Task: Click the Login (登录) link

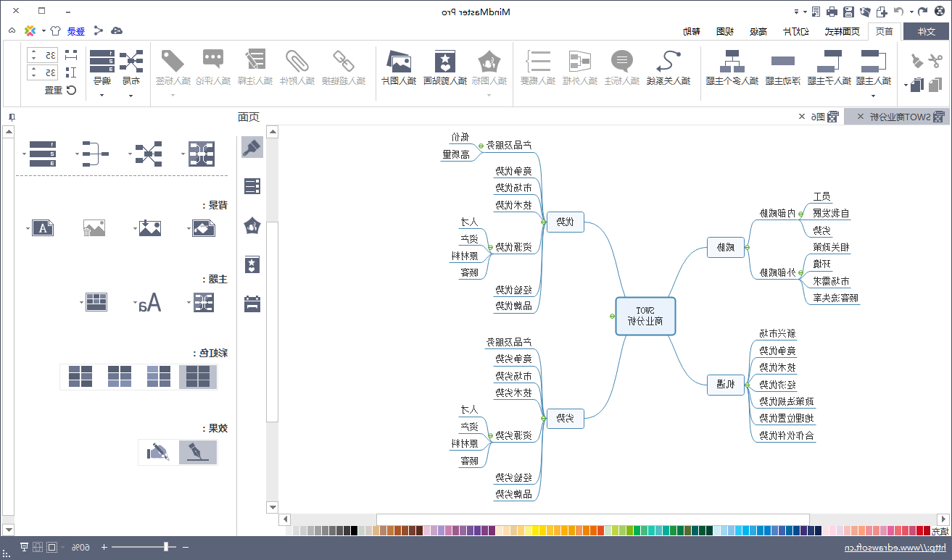Action: (x=76, y=31)
